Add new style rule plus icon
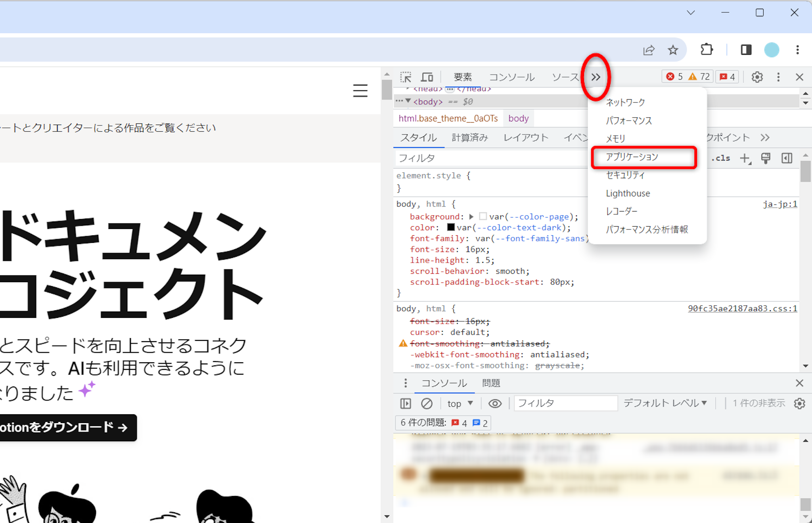This screenshot has height=523, width=812. pyautogui.click(x=745, y=158)
